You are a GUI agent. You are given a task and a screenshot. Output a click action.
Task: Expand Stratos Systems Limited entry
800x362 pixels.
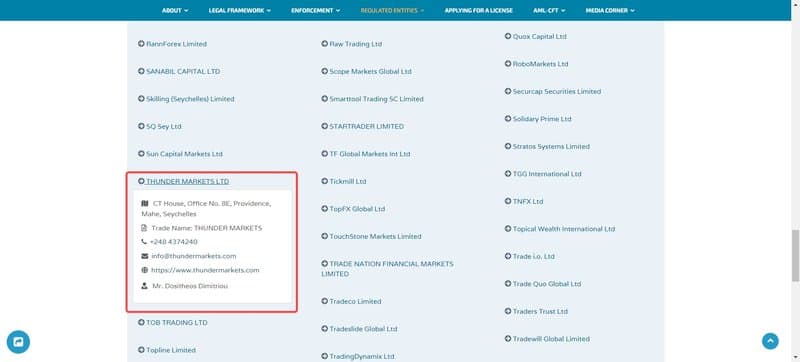[x=547, y=146]
